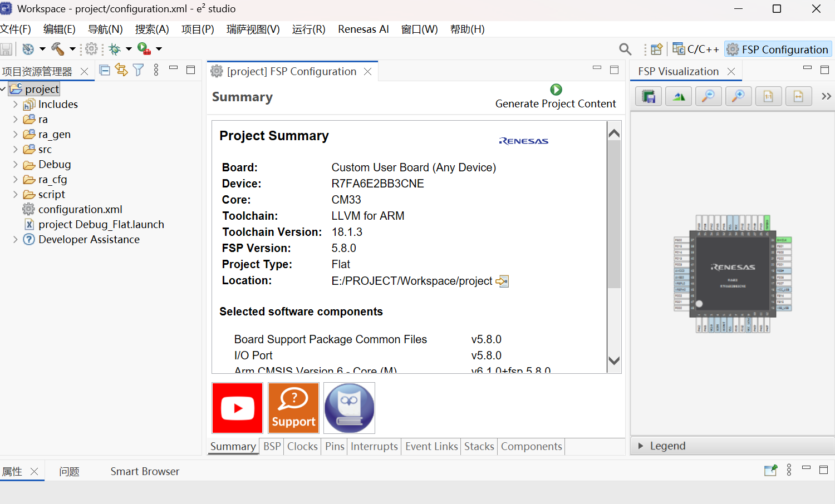Click the Open Perspective icon
The width and height of the screenshot is (835, 504).
pyautogui.click(x=657, y=50)
